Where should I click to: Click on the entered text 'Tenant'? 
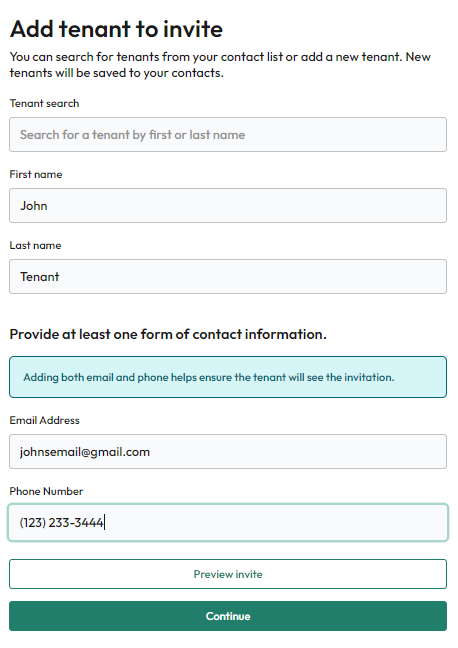coord(40,277)
